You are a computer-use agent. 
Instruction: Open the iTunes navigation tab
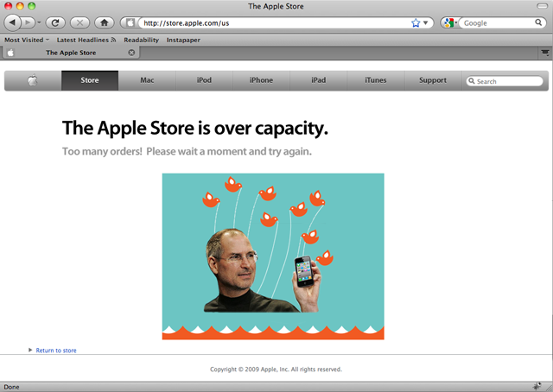[x=376, y=80]
